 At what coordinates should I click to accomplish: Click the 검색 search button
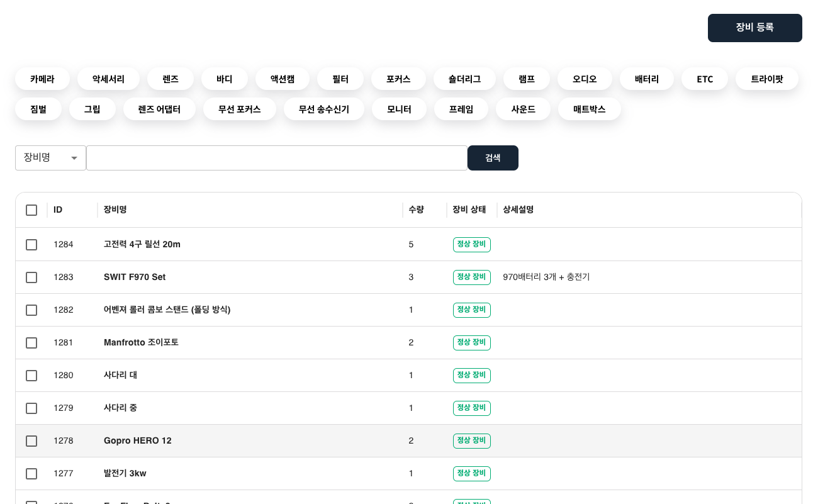493,158
